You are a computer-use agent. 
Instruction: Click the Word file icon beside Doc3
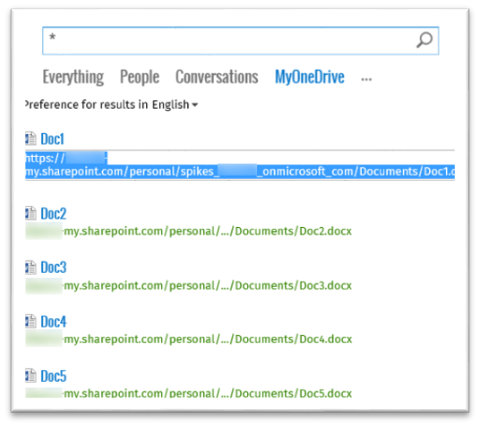31,267
